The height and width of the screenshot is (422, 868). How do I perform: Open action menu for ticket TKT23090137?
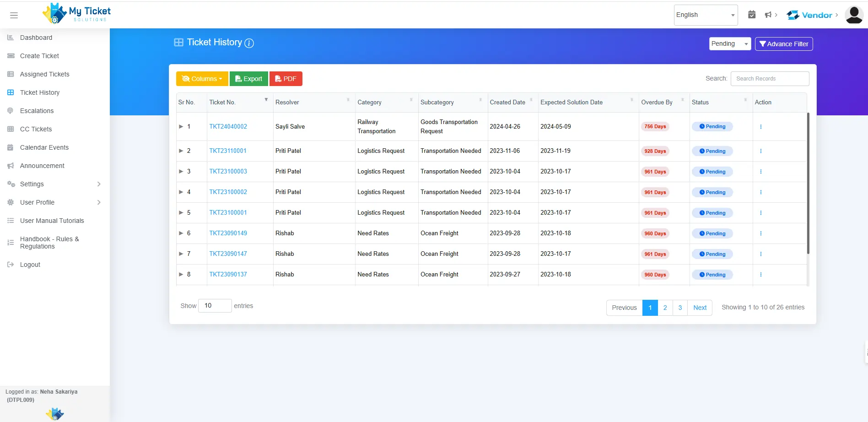coord(760,275)
